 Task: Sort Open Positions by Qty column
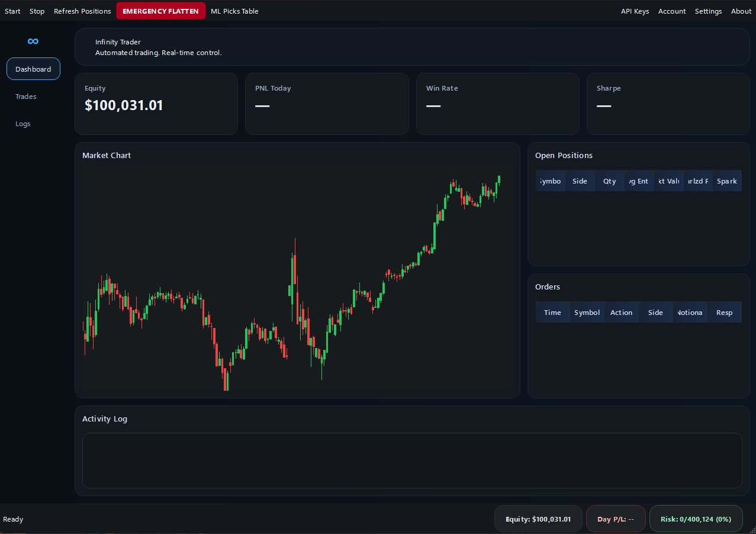[609, 181]
